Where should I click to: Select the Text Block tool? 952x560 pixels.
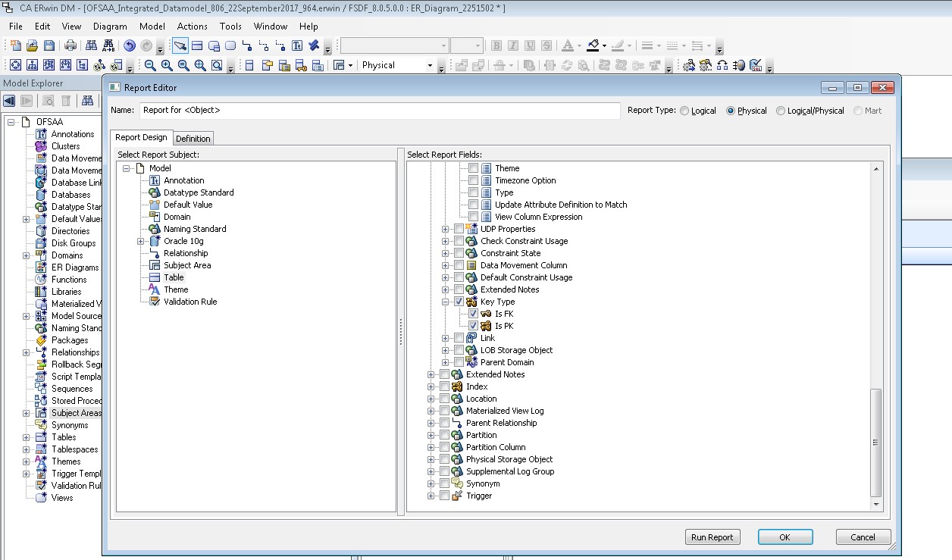coord(296,45)
